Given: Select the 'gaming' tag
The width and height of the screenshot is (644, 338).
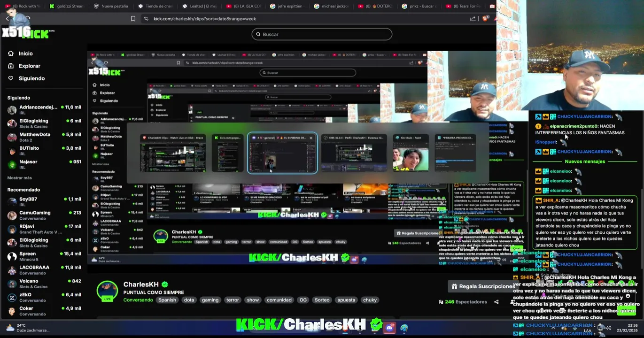Looking at the screenshot, I should coord(210,300).
